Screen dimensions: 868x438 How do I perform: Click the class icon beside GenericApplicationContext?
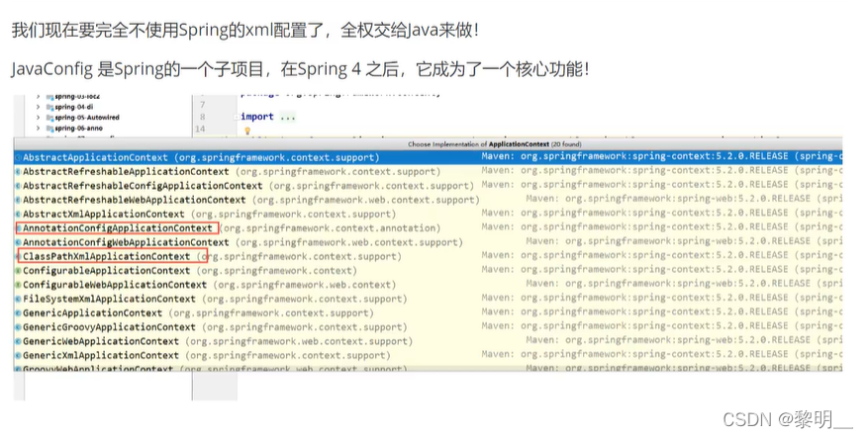18,313
